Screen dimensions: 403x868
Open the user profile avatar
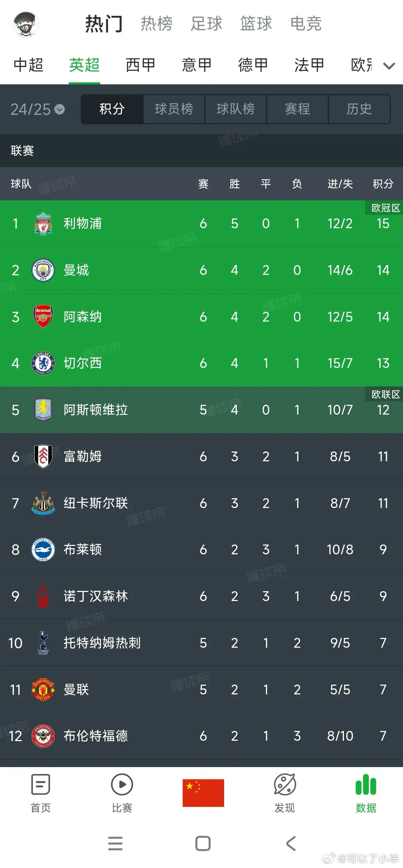pos(26,24)
